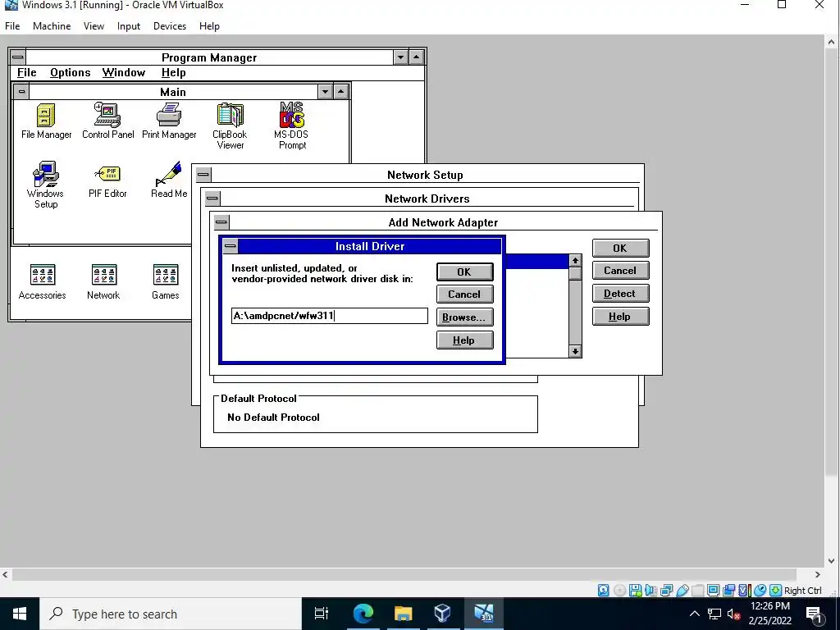
Task: Open Task View on the taskbar
Action: coord(322,614)
